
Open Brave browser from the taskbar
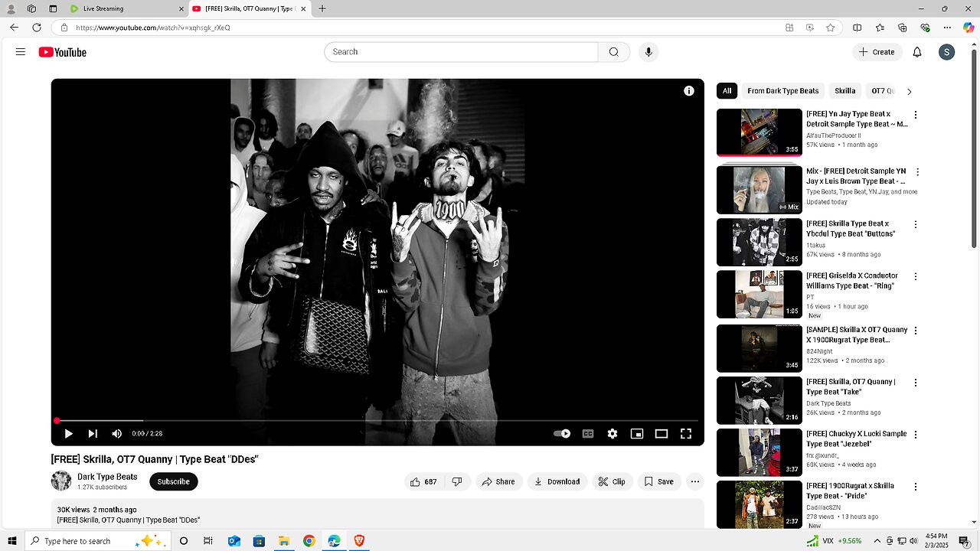(359, 541)
